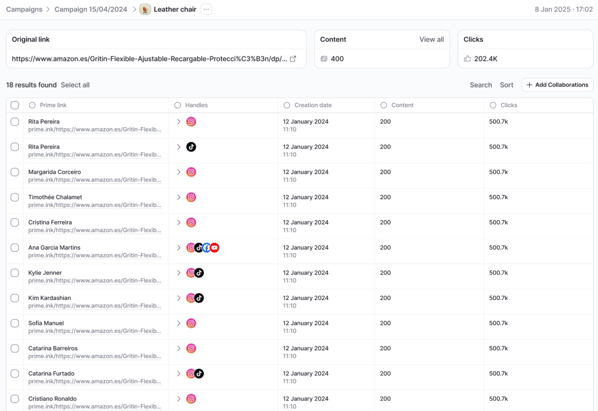Select the Kim Kardashian row checkbox
This screenshot has width=598, height=411.
coord(15,298)
